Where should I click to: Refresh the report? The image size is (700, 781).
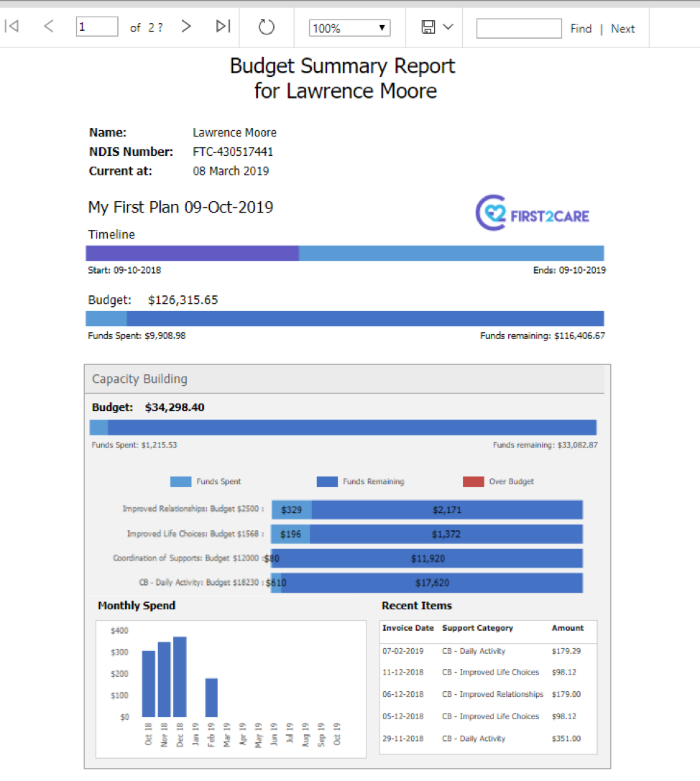266,26
